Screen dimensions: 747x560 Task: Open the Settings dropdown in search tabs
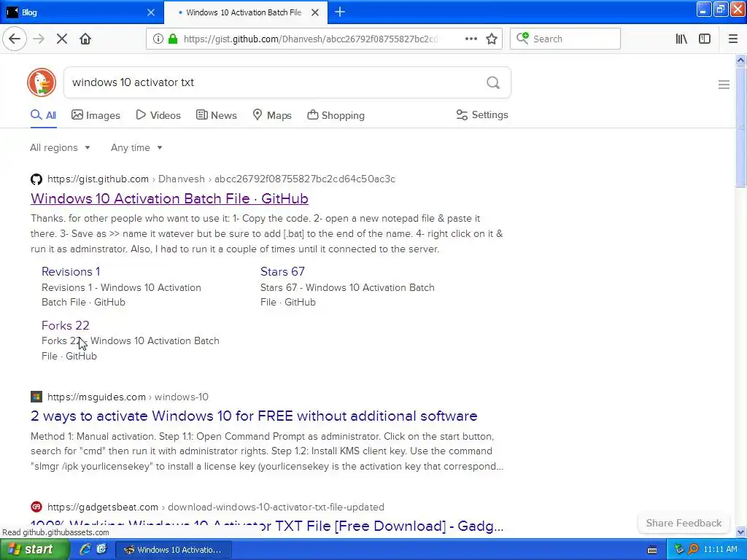pyautogui.click(x=482, y=114)
